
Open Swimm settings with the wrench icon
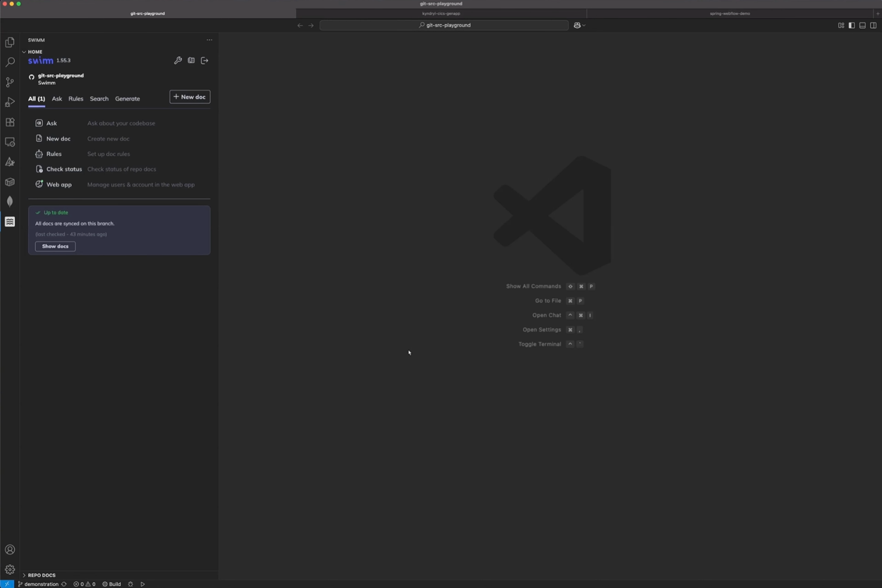pyautogui.click(x=178, y=60)
